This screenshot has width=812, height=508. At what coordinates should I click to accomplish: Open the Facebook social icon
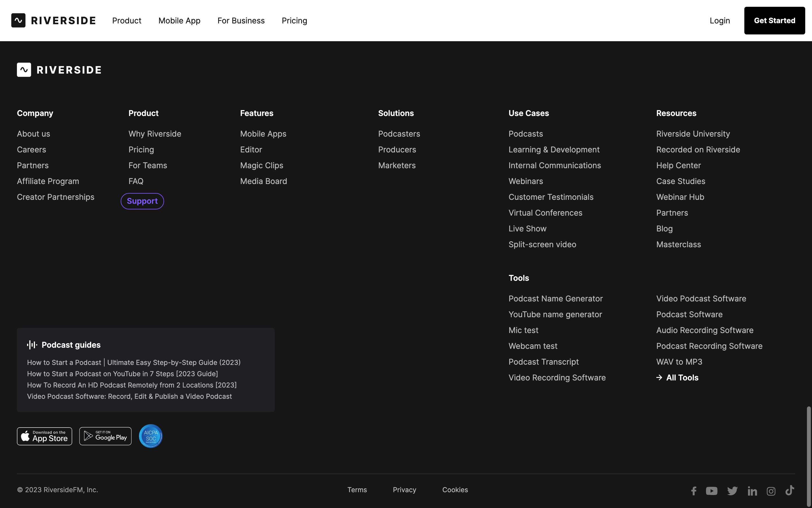(x=694, y=491)
